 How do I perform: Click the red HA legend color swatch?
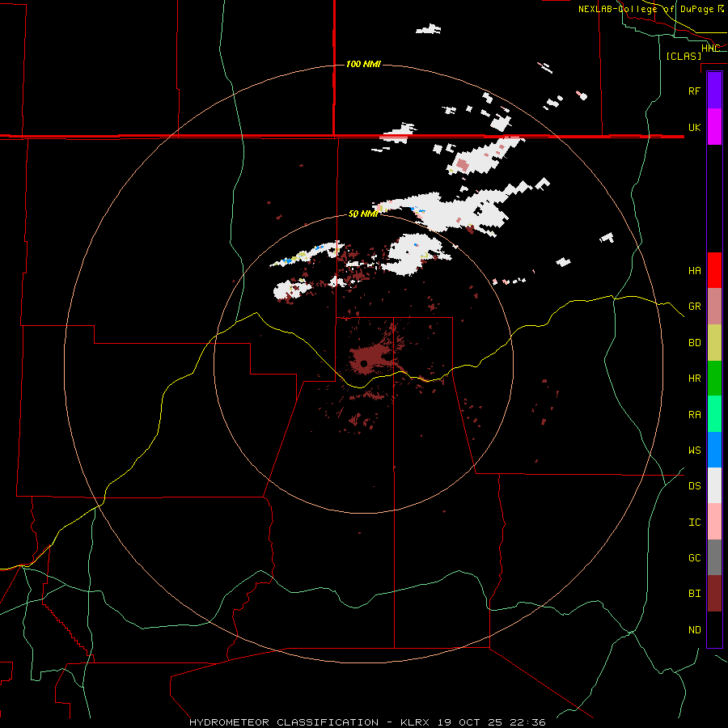click(714, 270)
